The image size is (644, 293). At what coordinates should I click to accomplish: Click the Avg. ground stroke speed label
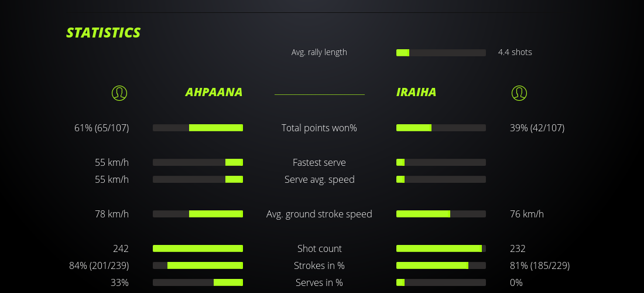tap(319, 214)
